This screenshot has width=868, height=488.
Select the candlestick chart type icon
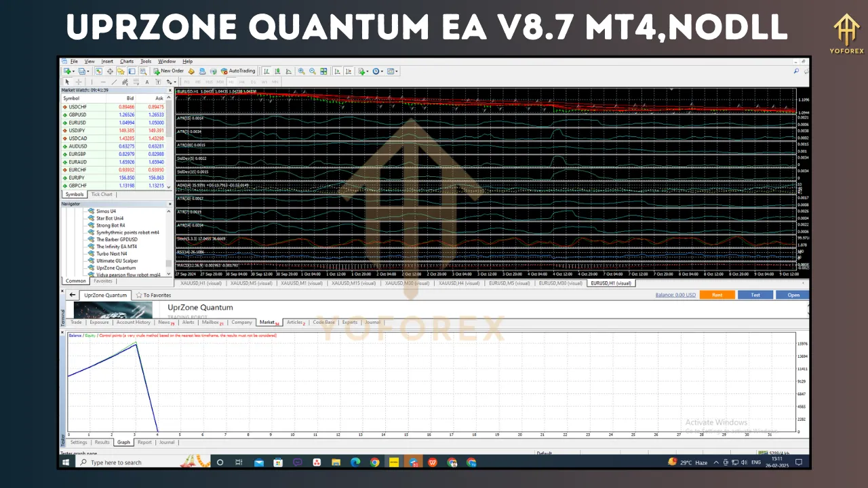[277, 70]
